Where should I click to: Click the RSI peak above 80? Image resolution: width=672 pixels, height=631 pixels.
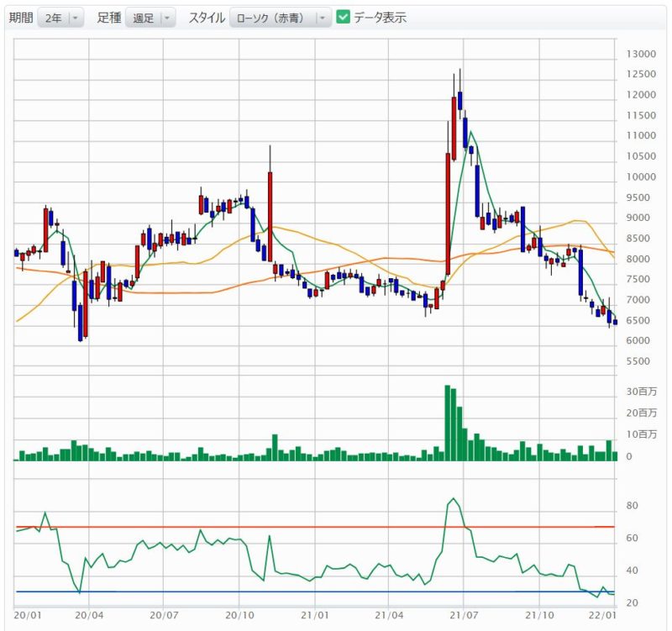454,499
